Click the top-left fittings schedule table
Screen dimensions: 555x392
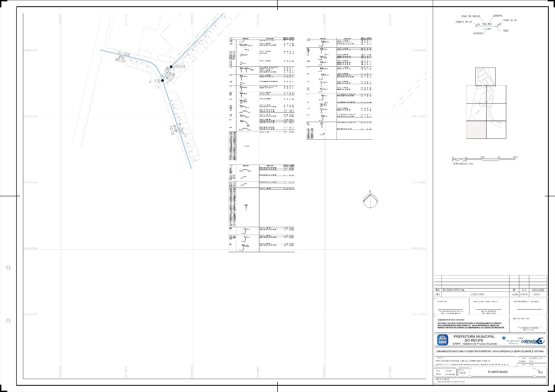(x=262, y=99)
